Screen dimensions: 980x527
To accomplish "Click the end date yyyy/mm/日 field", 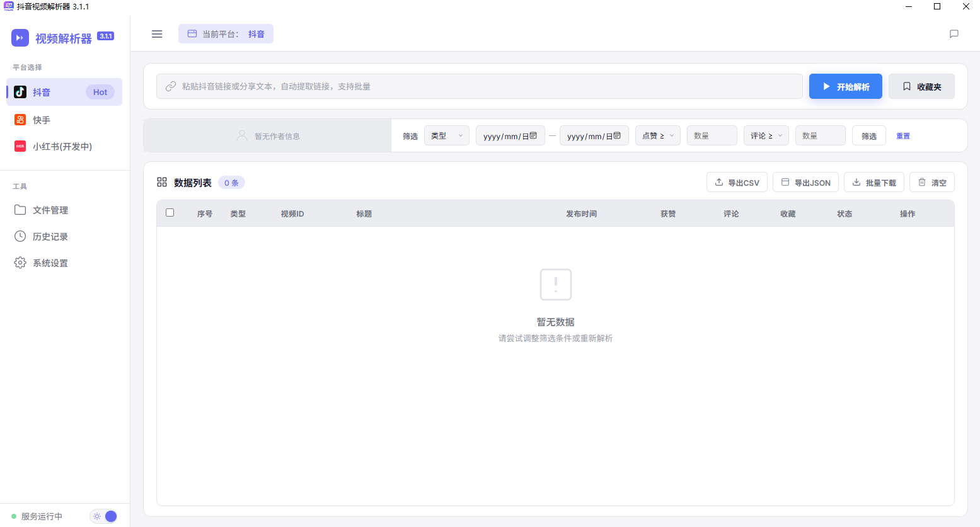I will (x=594, y=135).
